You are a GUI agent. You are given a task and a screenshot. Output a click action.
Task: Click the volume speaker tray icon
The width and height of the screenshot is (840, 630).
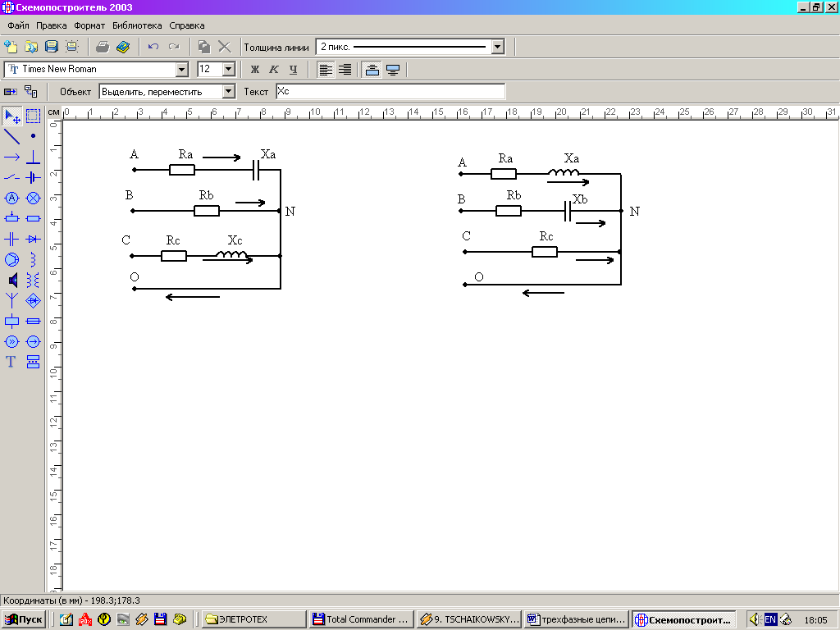click(x=755, y=619)
